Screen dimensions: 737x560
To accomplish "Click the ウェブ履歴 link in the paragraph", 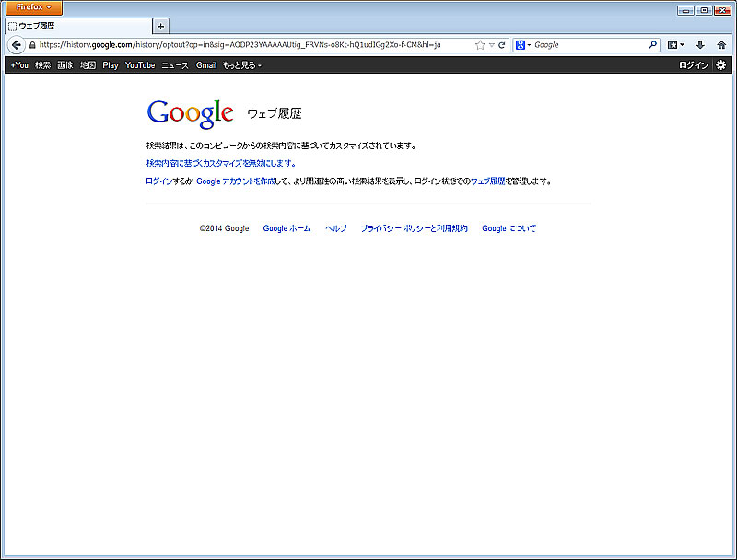I will (488, 181).
